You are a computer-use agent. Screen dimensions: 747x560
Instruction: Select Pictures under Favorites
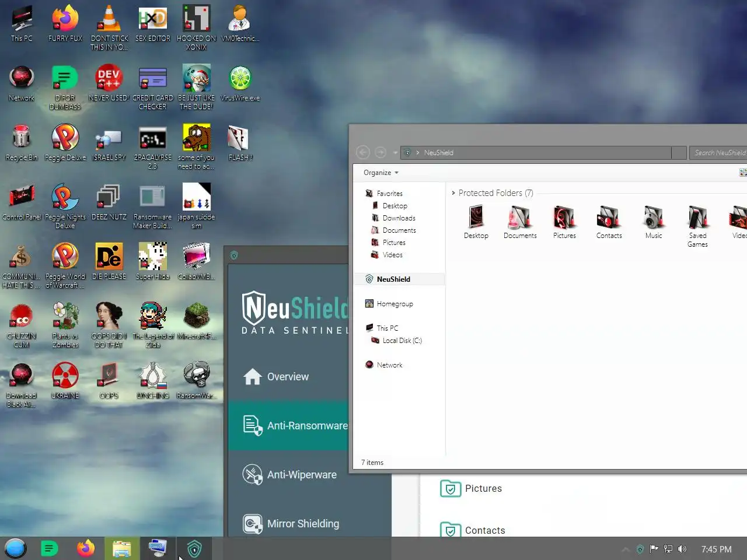click(389, 243)
